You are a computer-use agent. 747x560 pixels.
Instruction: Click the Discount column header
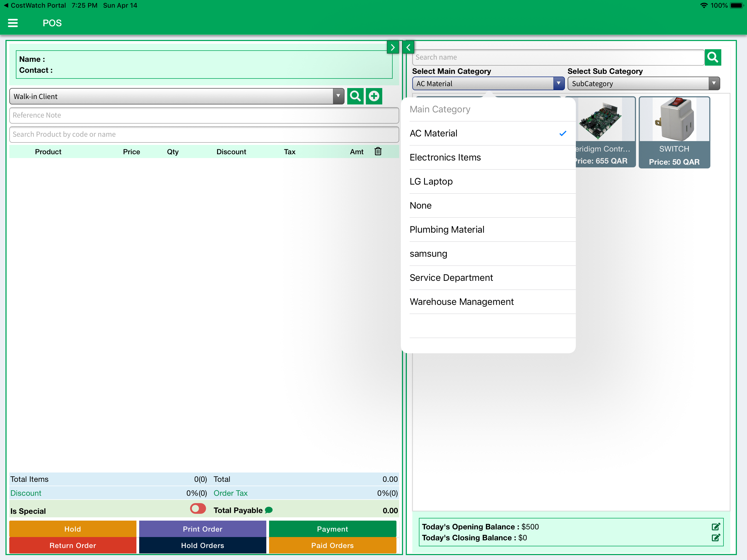(x=231, y=152)
